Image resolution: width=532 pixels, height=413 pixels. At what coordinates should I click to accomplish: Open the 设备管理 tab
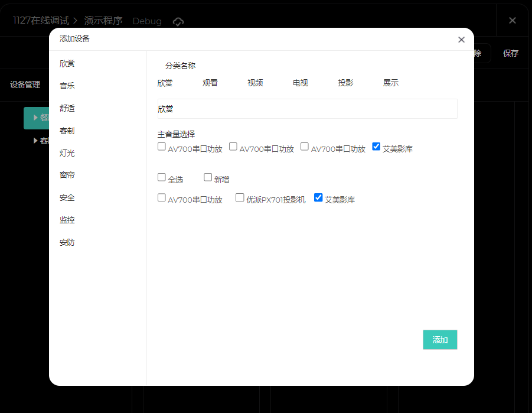click(25, 84)
